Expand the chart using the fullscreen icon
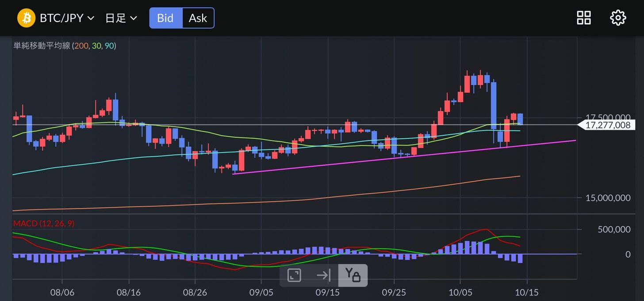The width and height of the screenshot is (644, 301). pyautogui.click(x=294, y=275)
